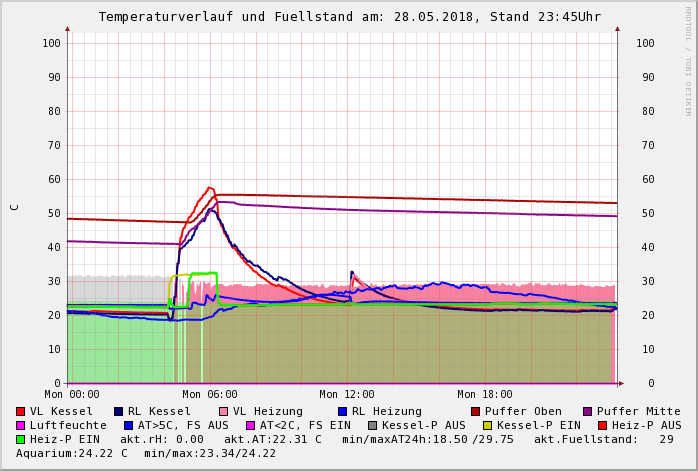Screen dimensions: 698x471
Task: Click the Mon 18:00 time axis label
Action: coord(485,395)
